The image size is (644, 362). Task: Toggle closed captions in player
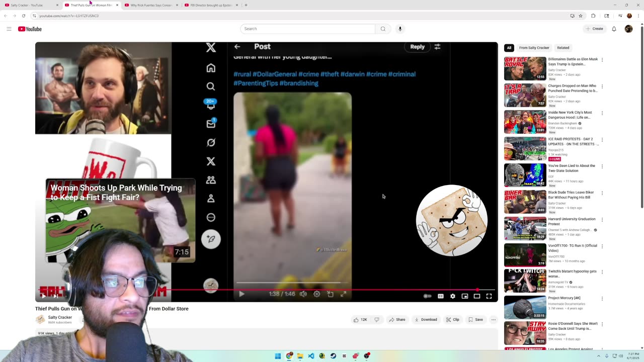pyautogui.click(x=441, y=296)
